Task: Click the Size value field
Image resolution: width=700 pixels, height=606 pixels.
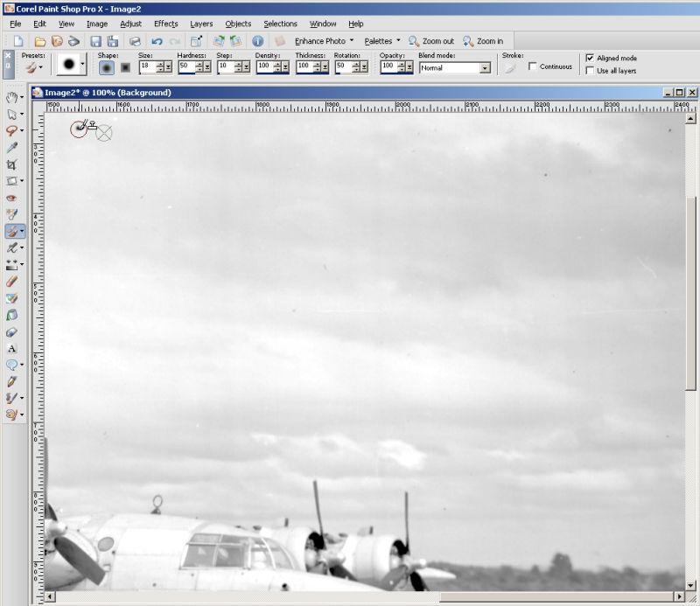Action: click(x=146, y=67)
